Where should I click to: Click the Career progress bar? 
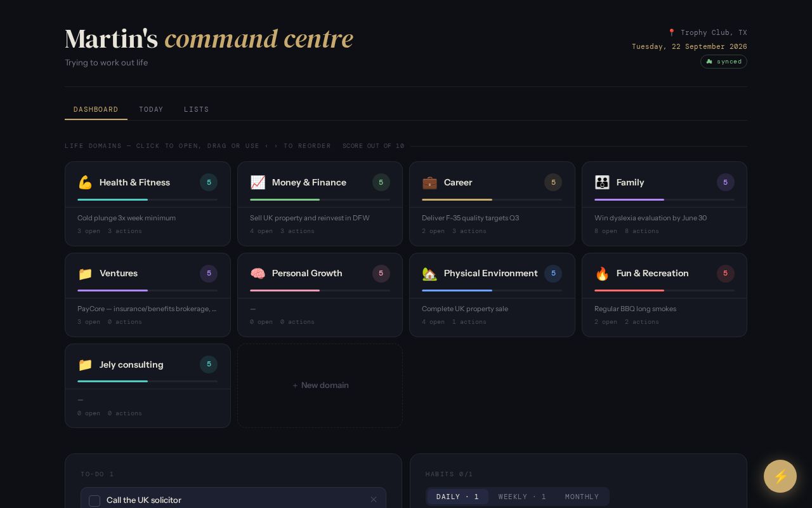coord(492,199)
